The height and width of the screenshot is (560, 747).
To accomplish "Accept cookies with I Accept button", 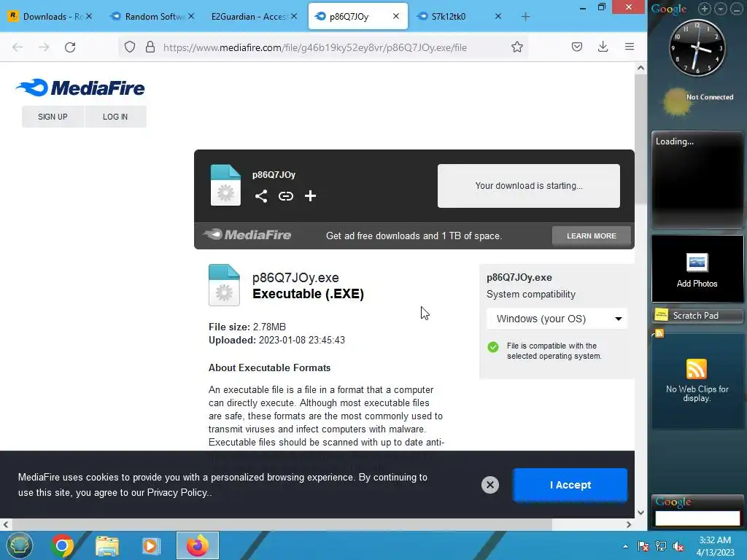I will (x=570, y=485).
